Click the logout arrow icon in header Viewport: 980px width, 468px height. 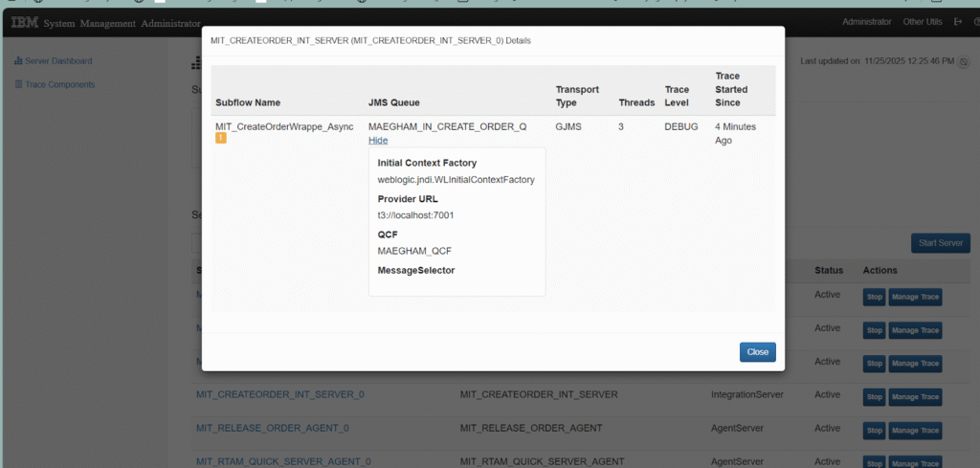tap(944, 22)
